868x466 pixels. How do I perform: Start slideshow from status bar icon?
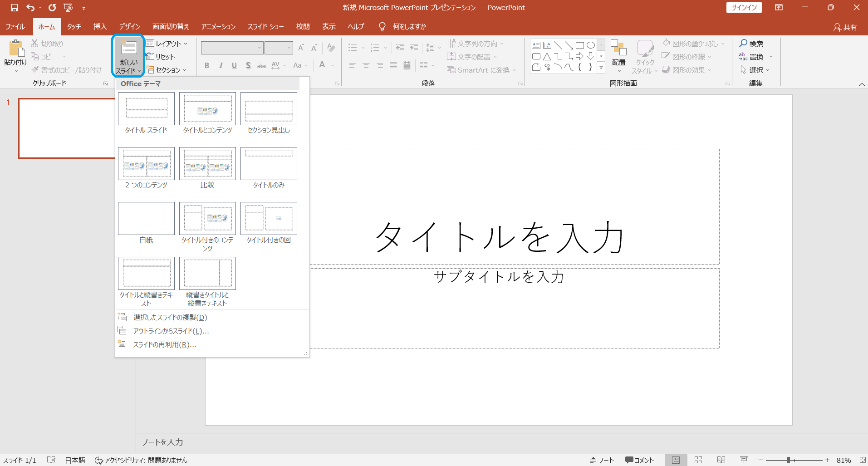(744, 460)
